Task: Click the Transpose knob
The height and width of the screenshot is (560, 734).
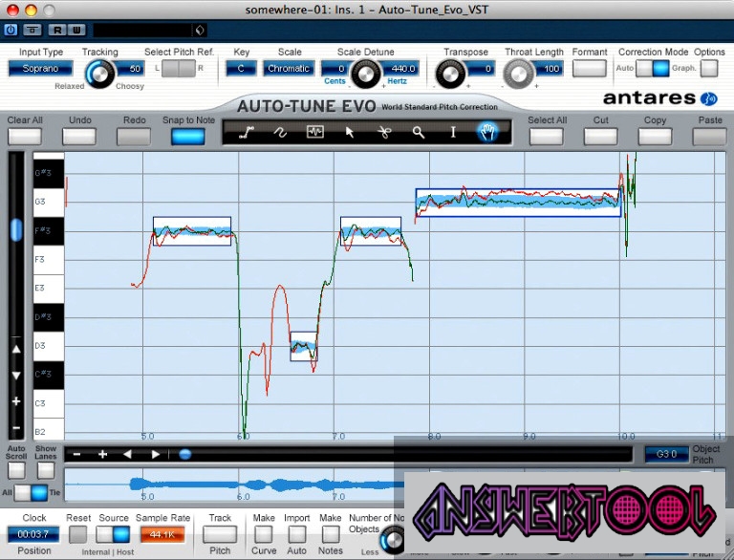Action: 449,74
